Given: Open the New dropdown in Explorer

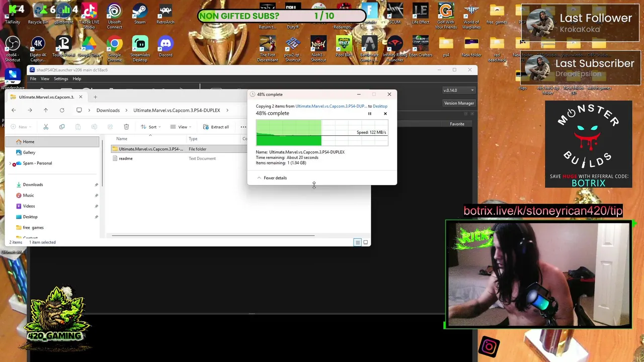Looking at the screenshot, I should pyautogui.click(x=21, y=127).
